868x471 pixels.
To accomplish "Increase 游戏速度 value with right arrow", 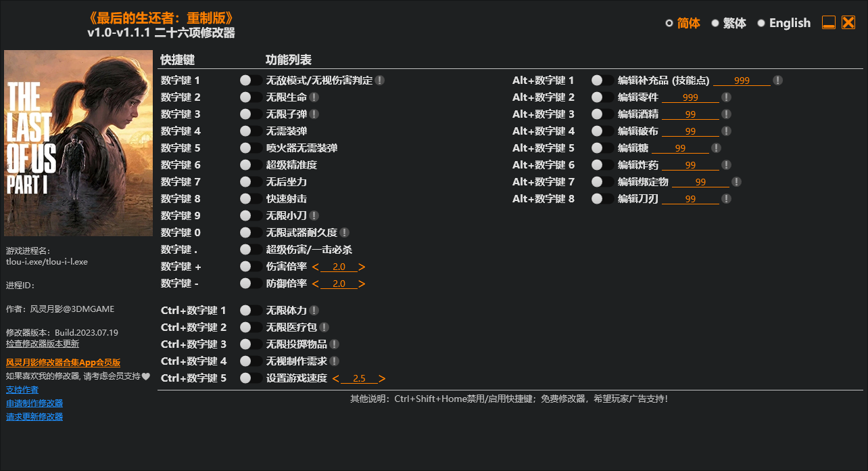I will [384, 378].
